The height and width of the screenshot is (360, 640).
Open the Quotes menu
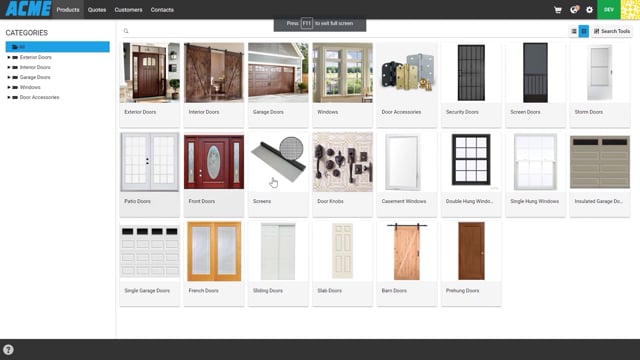tap(97, 10)
